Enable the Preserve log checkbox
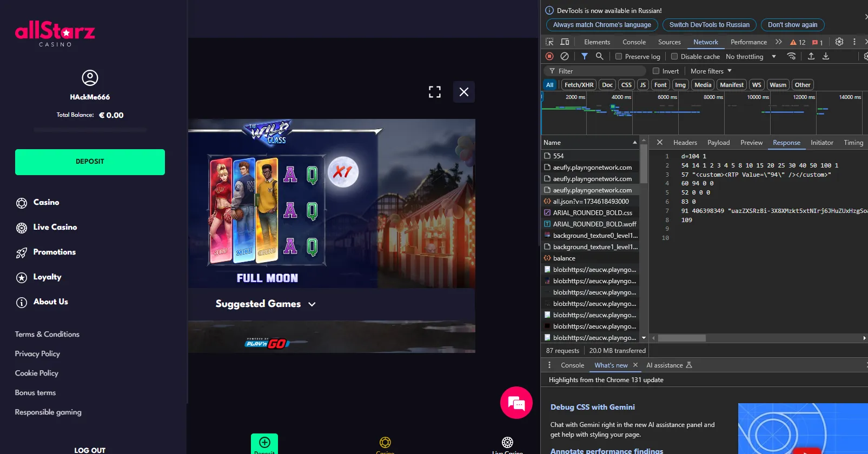Image resolution: width=868 pixels, height=454 pixels. [619, 56]
